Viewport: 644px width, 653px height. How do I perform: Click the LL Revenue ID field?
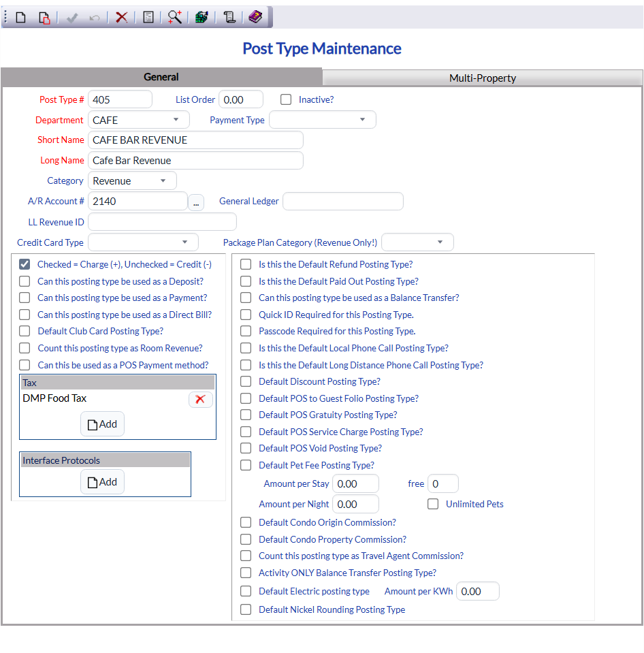point(162,222)
